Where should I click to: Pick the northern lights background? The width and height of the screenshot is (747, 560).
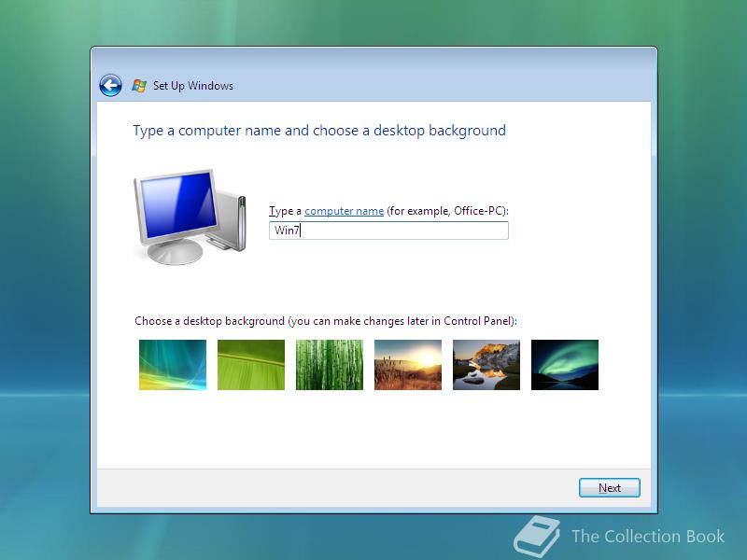point(565,365)
